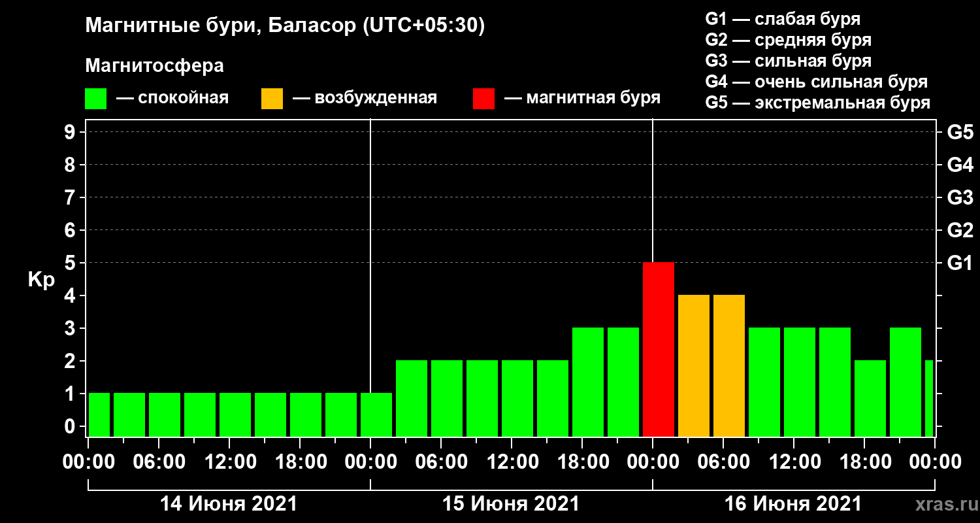Click '12:00' time label above 15 Июня
This screenshot has width=980, height=523.
click(512, 462)
